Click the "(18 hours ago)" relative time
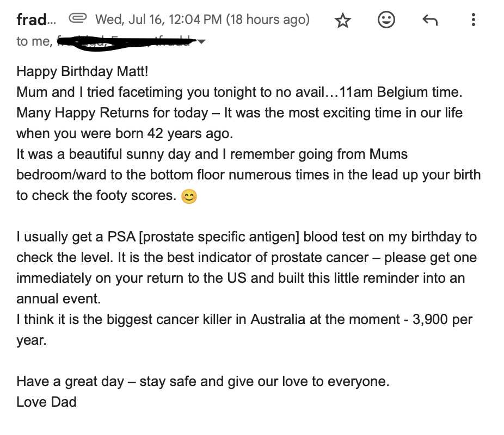The height and width of the screenshot is (435, 504). click(268, 20)
